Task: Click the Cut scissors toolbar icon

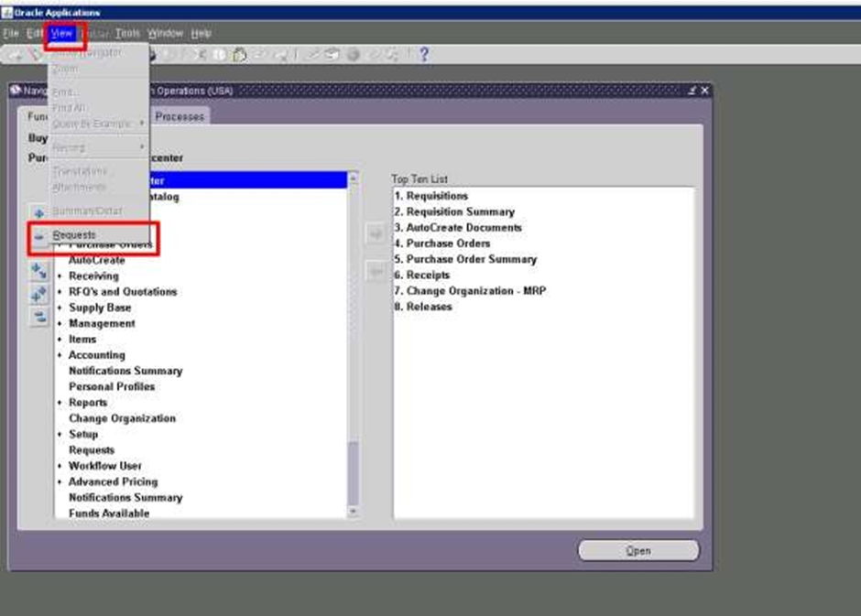Action: [x=202, y=55]
